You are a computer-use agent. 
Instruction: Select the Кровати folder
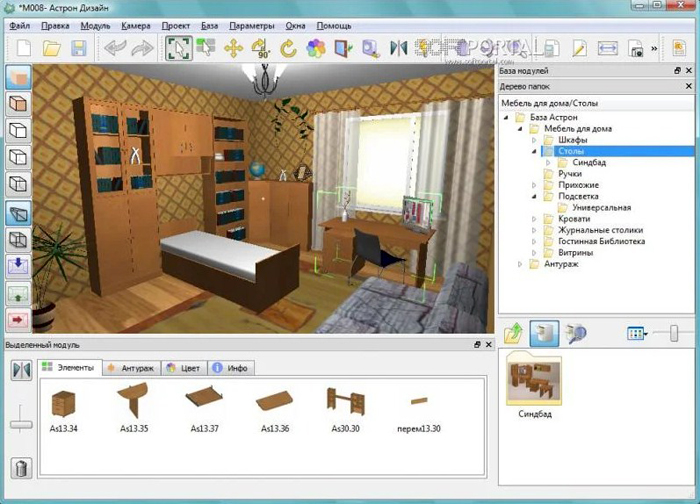coord(574,219)
